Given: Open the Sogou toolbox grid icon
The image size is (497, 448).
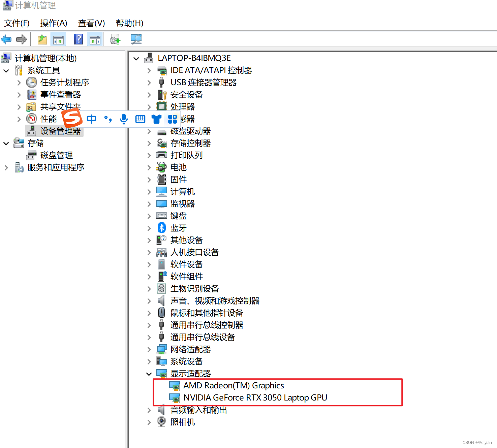Looking at the screenshot, I should (173, 119).
